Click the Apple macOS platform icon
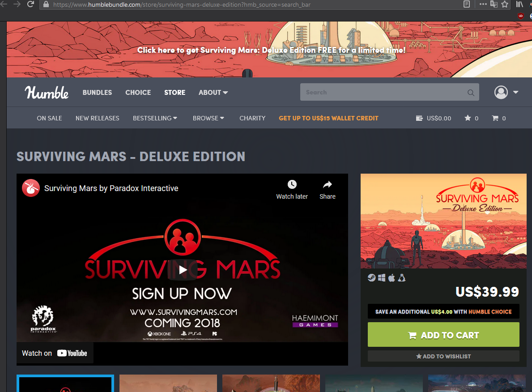This screenshot has height=392, width=532. (392, 278)
